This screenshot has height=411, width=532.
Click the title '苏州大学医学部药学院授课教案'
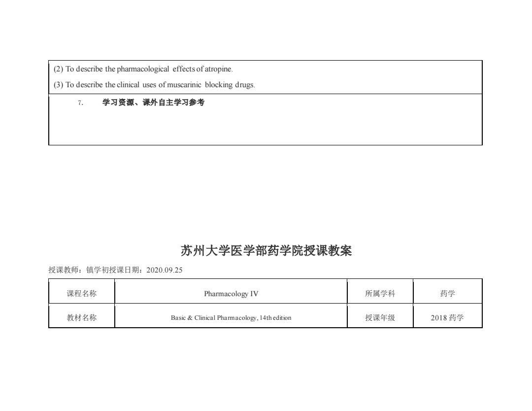pos(266,251)
